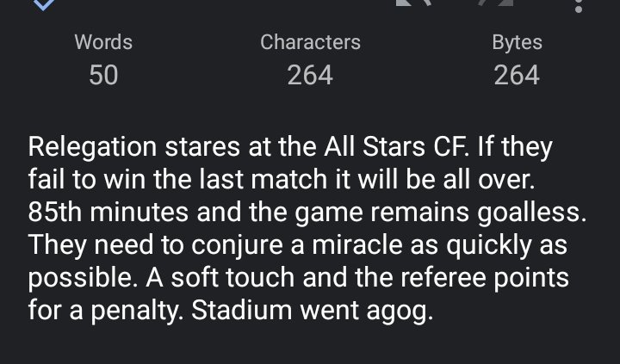This screenshot has height=364, width=620.
Task: Click the redo arrow icon
Action: 496,3
